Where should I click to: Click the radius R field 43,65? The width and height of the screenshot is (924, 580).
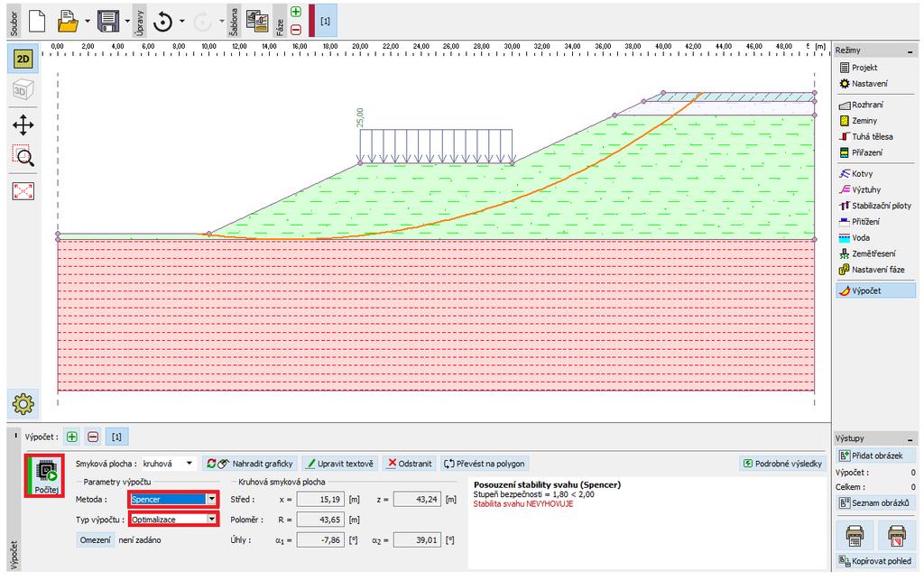click(320, 520)
